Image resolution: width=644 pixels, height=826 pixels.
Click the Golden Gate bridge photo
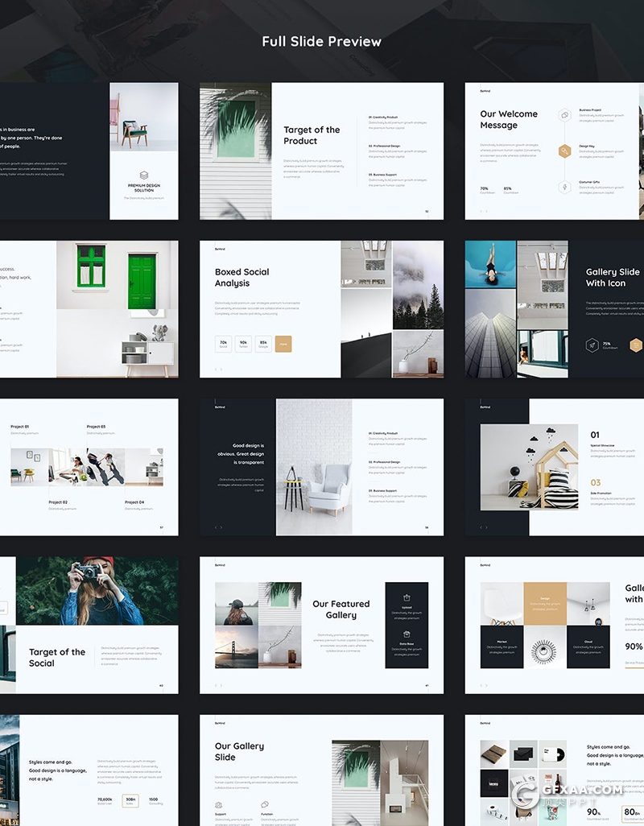pyautogui.click(x=236, y=647)
